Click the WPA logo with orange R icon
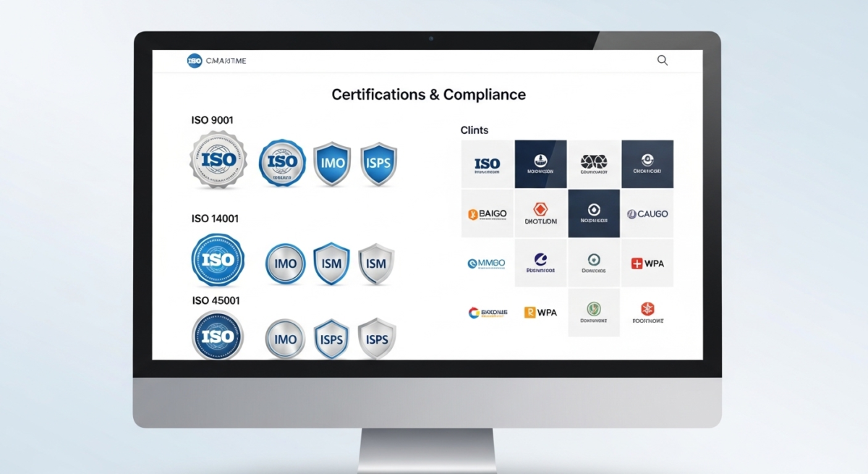 pyautogui.click(x=540, y=313)
